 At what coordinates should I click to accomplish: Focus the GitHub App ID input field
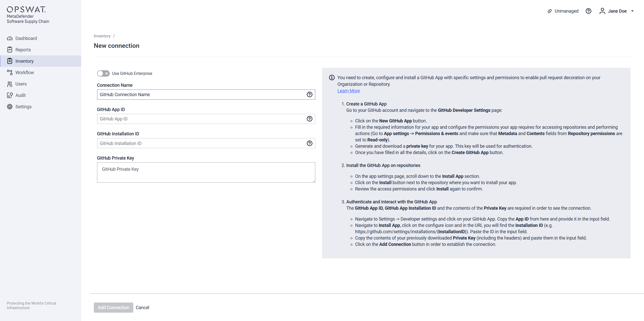click(x=206, y=119)
